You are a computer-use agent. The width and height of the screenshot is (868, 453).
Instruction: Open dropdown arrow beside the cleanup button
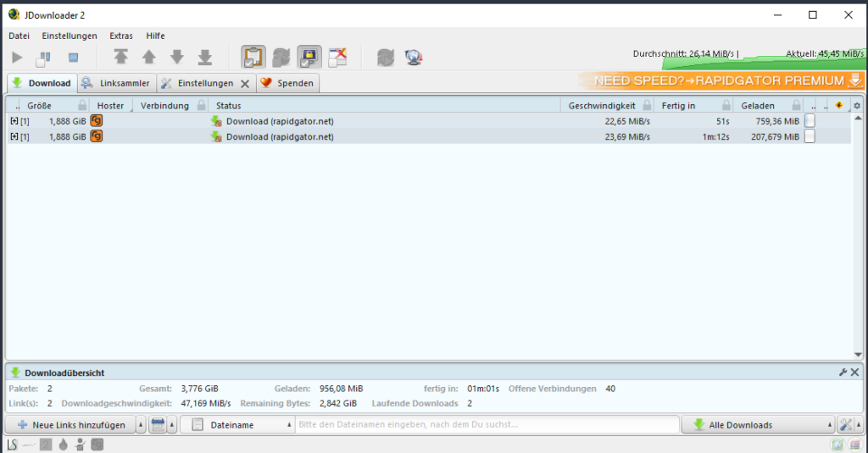172,425
